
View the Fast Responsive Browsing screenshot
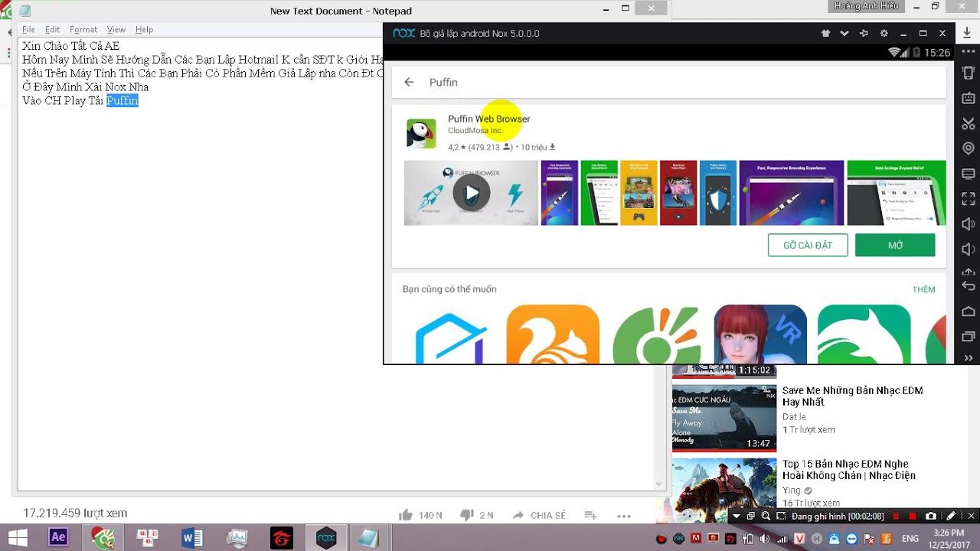click(x=791, y=193)
